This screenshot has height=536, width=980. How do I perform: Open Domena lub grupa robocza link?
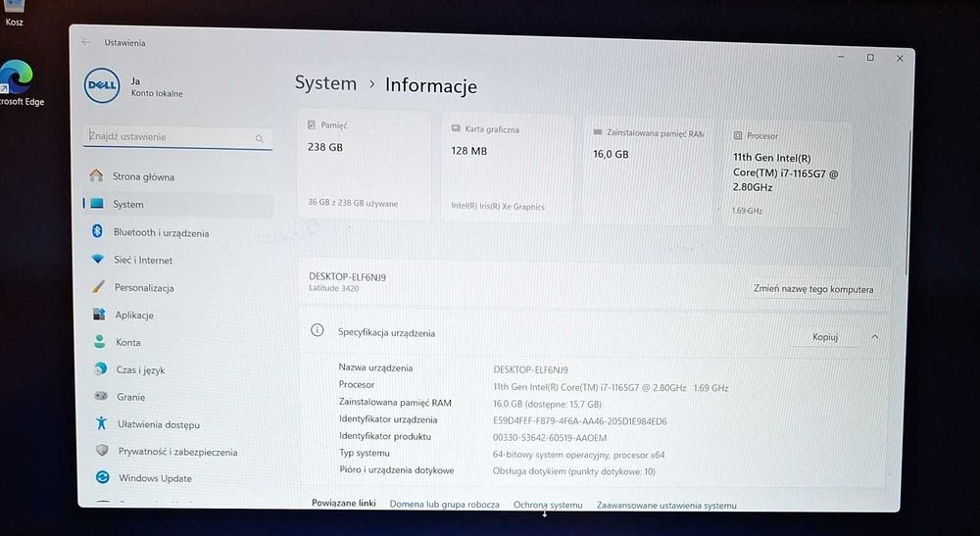coord(444,504)
